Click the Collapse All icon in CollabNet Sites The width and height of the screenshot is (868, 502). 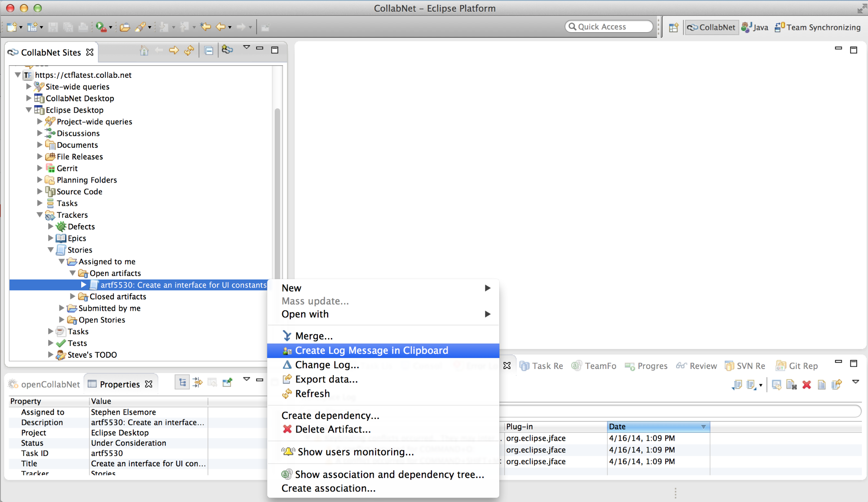click(209, 50)
